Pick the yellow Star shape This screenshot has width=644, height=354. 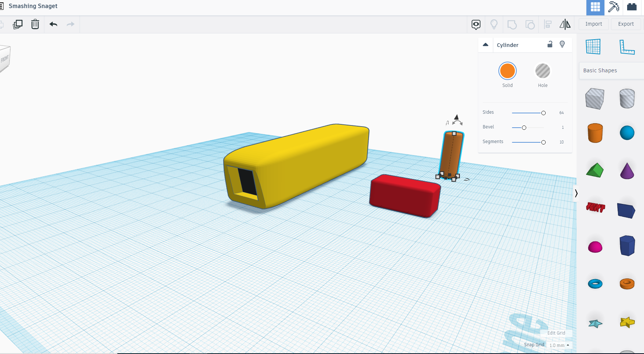coord(627,322)
